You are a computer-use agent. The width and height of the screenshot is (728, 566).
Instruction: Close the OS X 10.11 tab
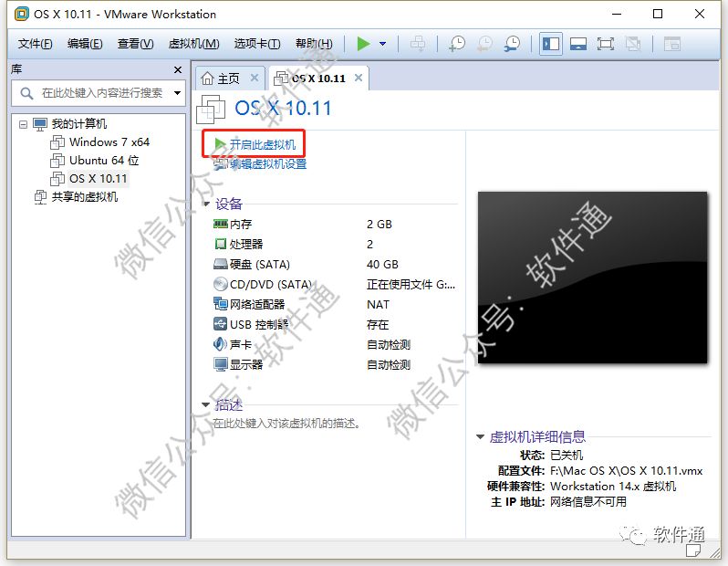(x=359, y=78)
